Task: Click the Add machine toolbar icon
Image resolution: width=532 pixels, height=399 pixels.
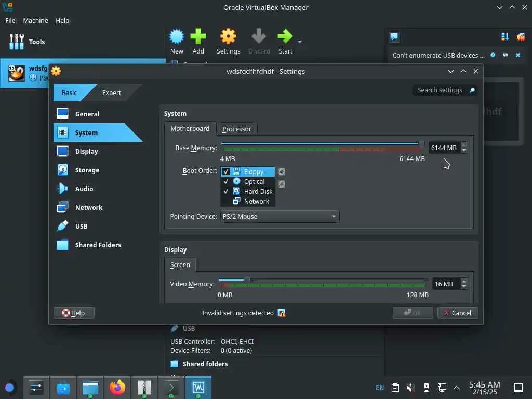Action: [198, 36]
